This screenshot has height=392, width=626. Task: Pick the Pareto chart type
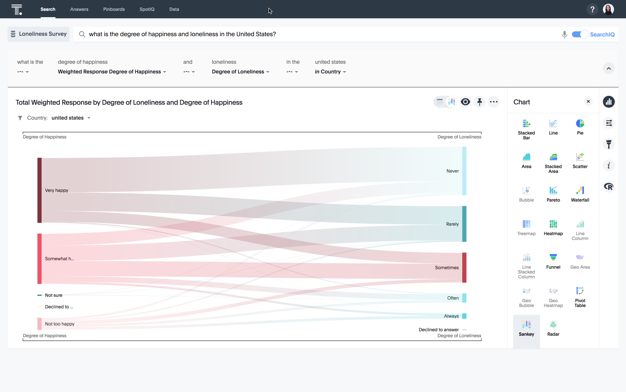553,194
